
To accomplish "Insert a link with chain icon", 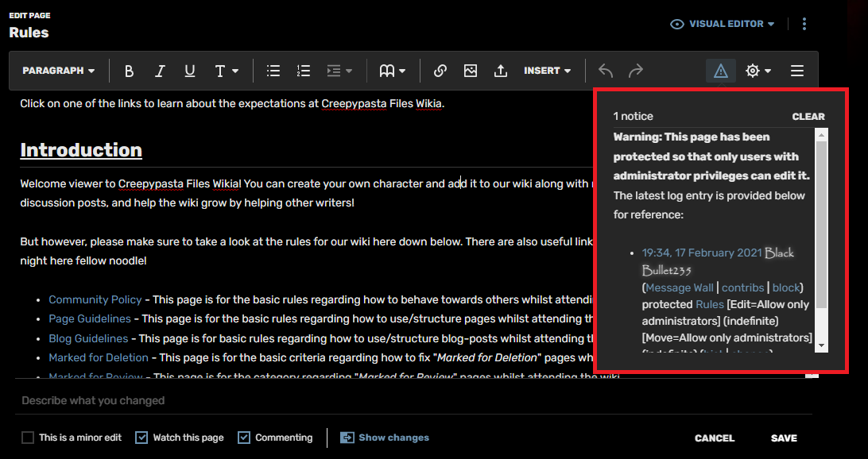I will coord(440,71).
